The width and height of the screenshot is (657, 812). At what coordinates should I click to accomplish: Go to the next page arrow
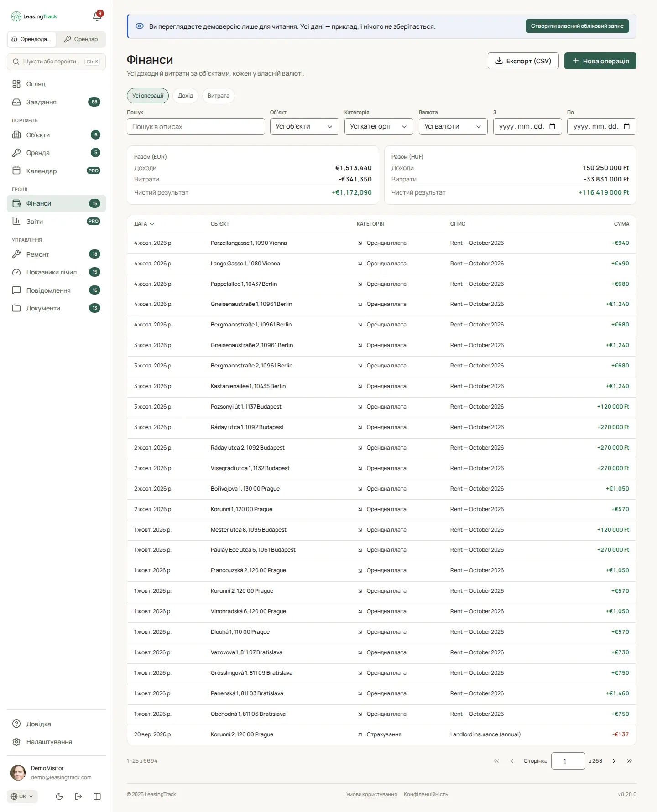[x=614, y=761]
